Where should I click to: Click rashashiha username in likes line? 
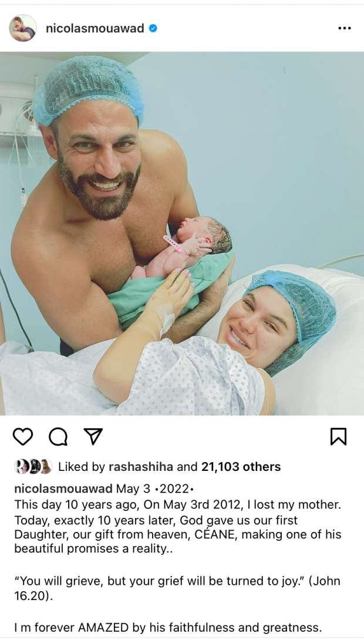coord(141,467)
